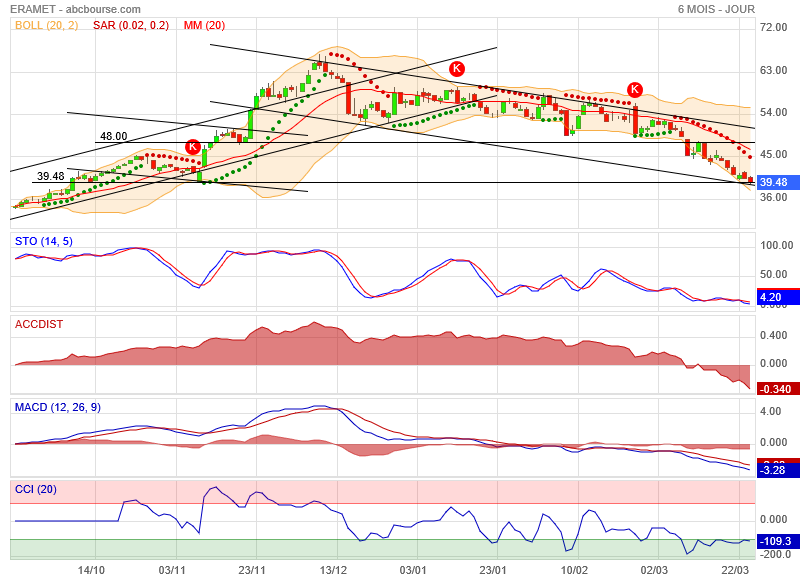Click the red K marker near the 23/01 date
Screen dimensions: 800x580
point(457,68)
